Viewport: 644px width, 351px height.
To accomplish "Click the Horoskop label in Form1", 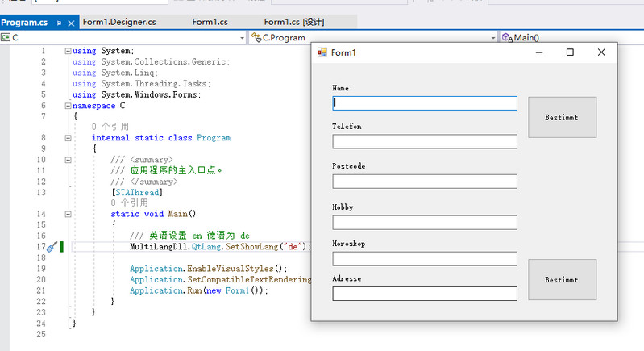I will point(349,244).
